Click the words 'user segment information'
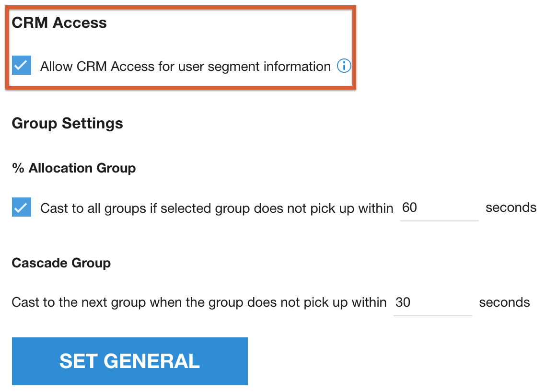Viewport: 545px width, 392px height. [255, 66]
